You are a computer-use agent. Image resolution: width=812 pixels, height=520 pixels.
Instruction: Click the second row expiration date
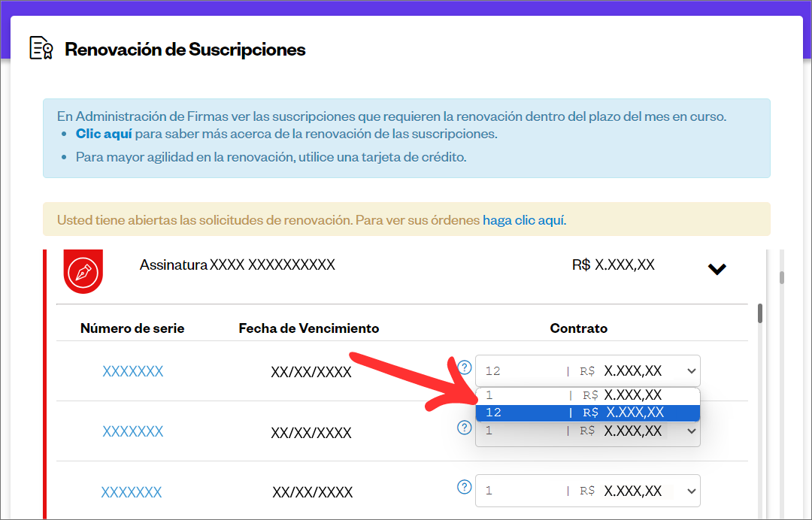tap(311, 433)
